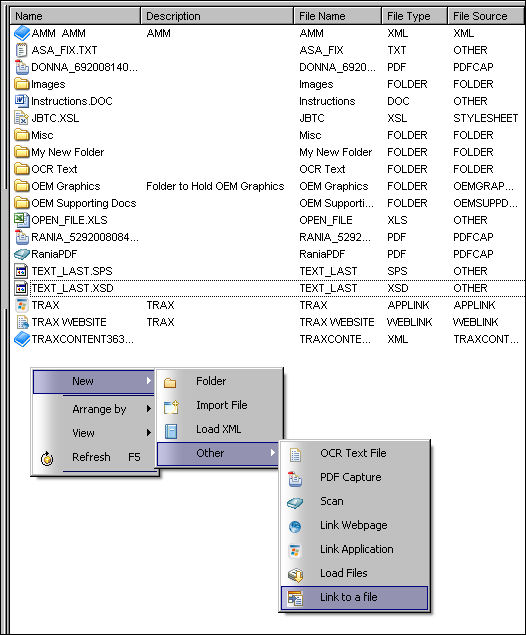Click the Load Files icon in submenu
Image resolution: width=526 pixels, height=635 pixels.
(x=296, y=575)
